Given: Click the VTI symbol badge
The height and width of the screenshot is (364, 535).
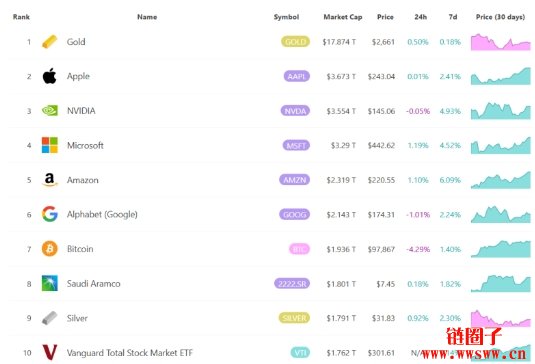Looking at the screenshot, I should (300, 353).
